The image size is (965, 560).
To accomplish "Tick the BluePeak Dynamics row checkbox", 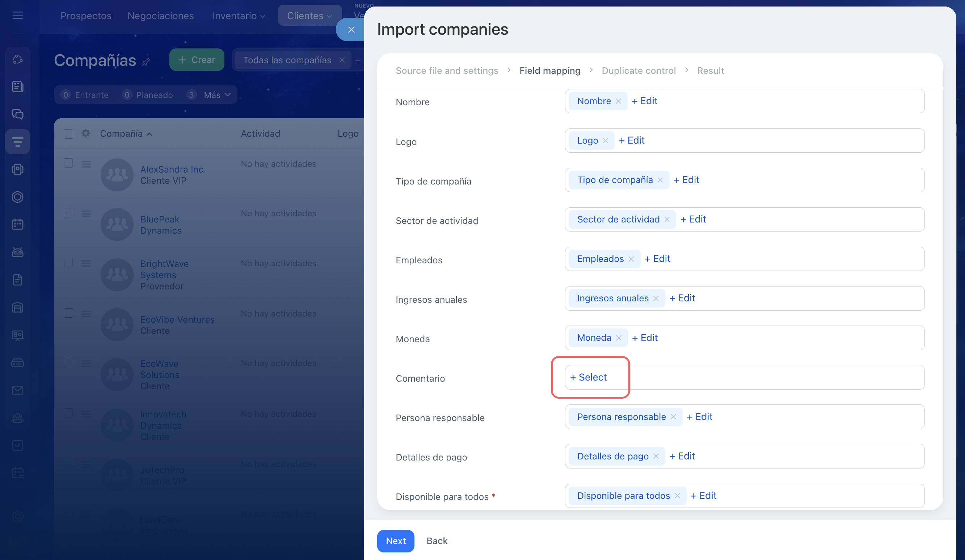I will 68,213.
